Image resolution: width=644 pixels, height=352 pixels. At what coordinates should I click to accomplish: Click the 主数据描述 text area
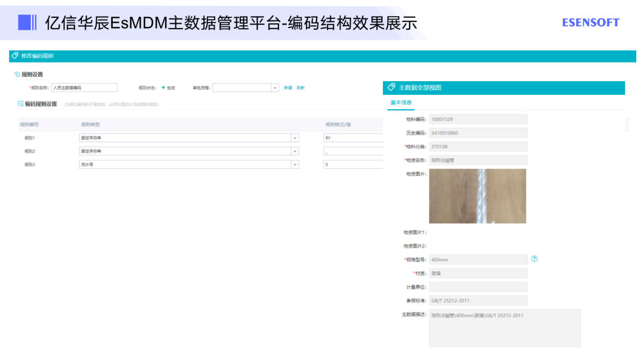[505, 328]
